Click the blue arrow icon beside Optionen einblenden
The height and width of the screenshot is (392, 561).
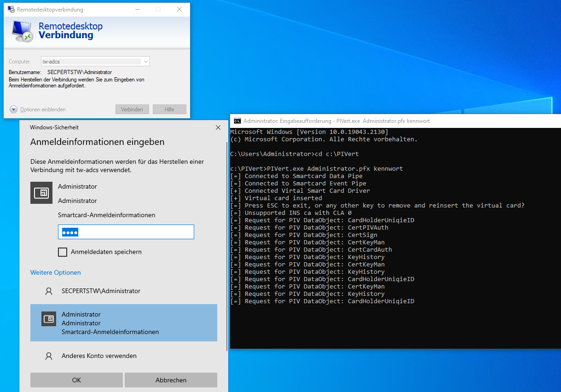[x=13, y=110]
